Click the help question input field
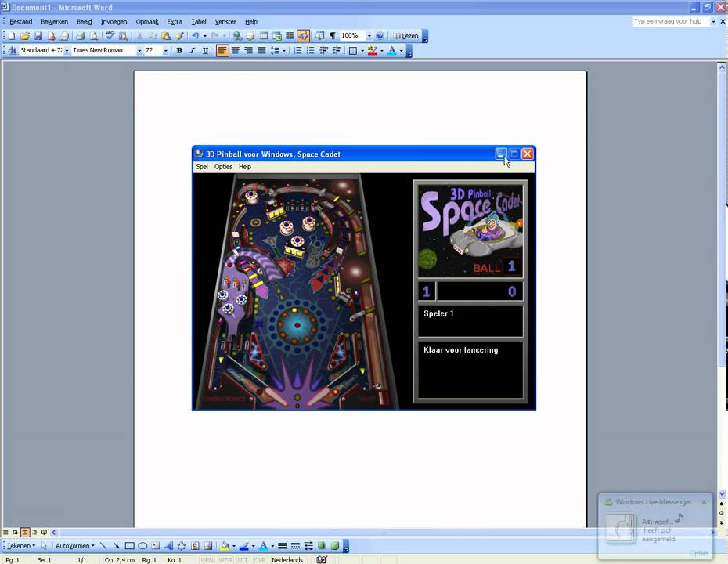 point(671,21)
